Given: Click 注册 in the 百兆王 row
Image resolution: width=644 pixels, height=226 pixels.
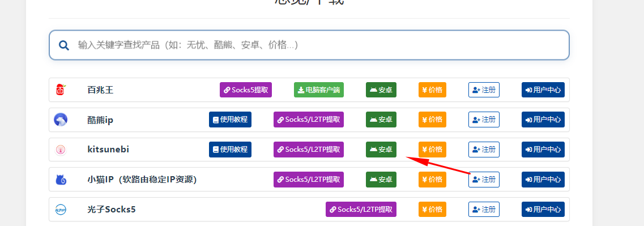Looking at the screenshot, I should pos(484,89).
